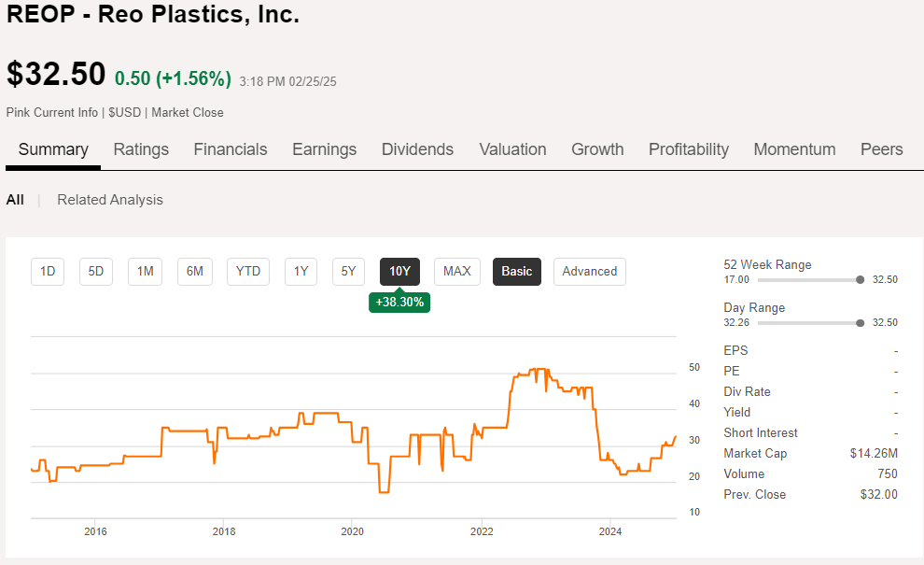Choose the 1M chart range
924x565 pixels.
coord(145,272)
